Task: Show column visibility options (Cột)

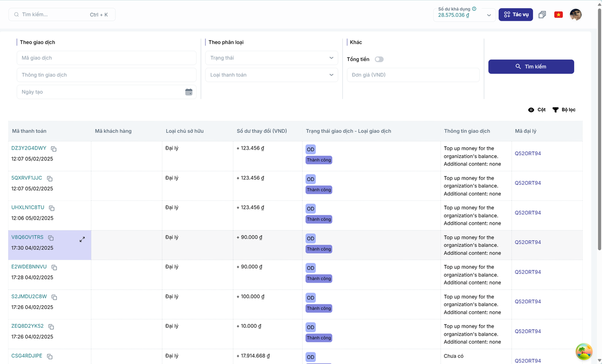Action: [x=537, y=110]
